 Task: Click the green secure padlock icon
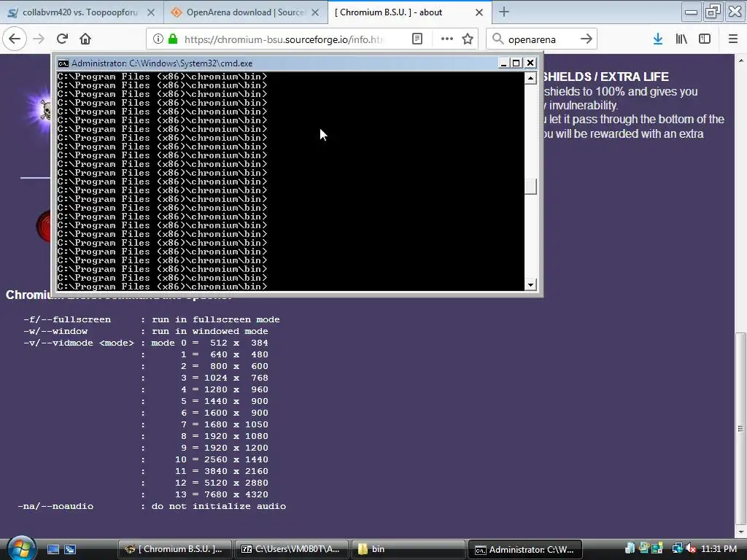click(x=173, y=39)
